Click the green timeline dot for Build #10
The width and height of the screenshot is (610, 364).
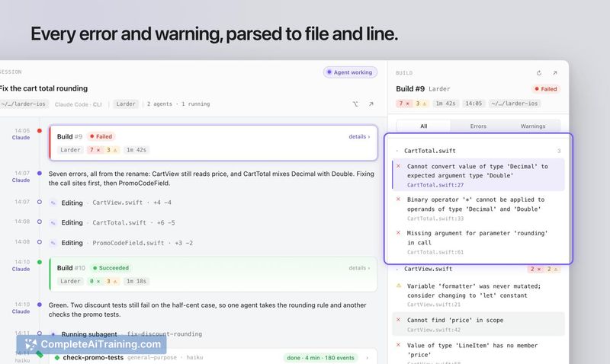click(x=40, y=262)
